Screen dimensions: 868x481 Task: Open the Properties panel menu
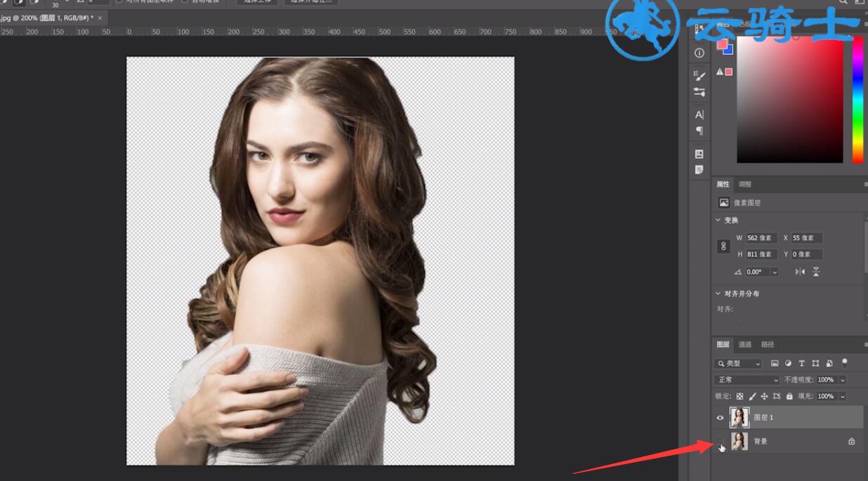(865, 185)
